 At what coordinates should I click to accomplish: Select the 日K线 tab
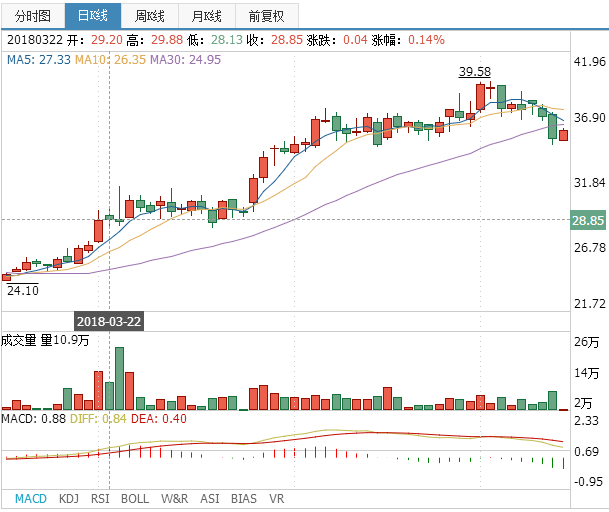93,16
